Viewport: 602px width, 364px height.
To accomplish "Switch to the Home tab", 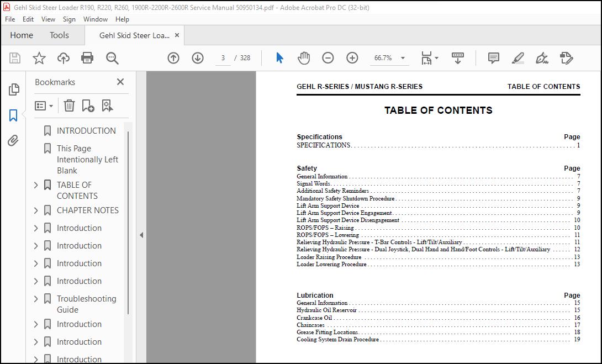I will [x=22, y=35].
